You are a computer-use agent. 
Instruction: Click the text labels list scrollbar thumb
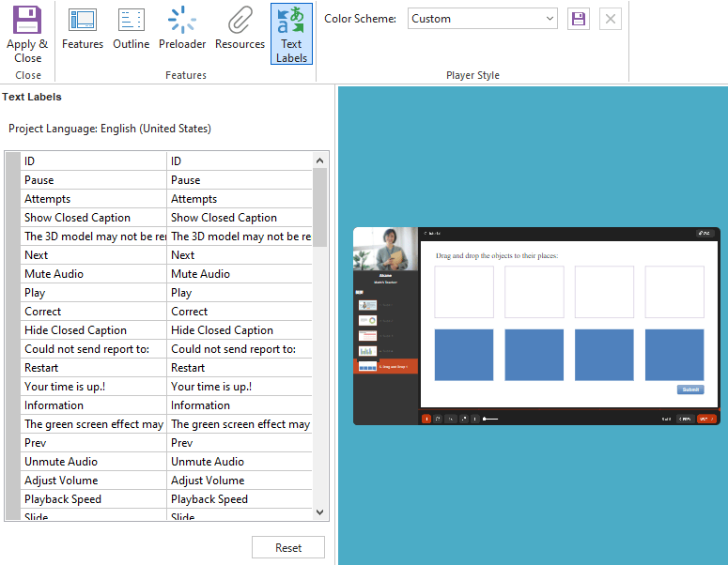coord(319,207)
